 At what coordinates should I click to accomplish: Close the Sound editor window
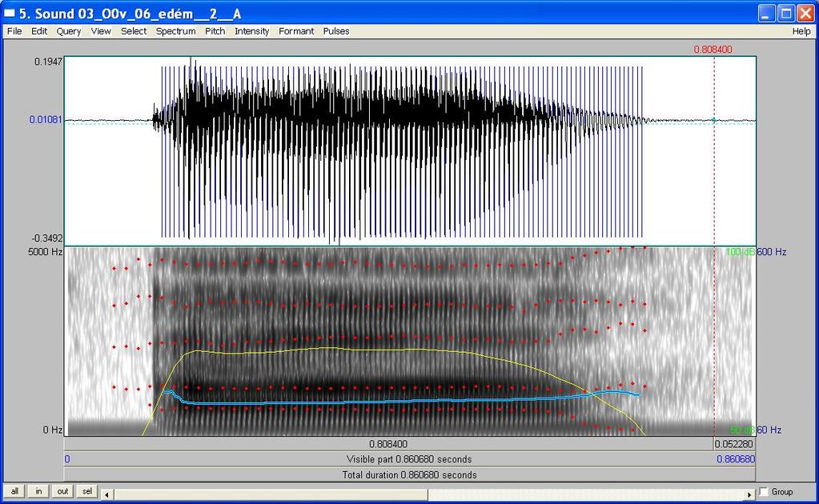[x=805, y=13]
